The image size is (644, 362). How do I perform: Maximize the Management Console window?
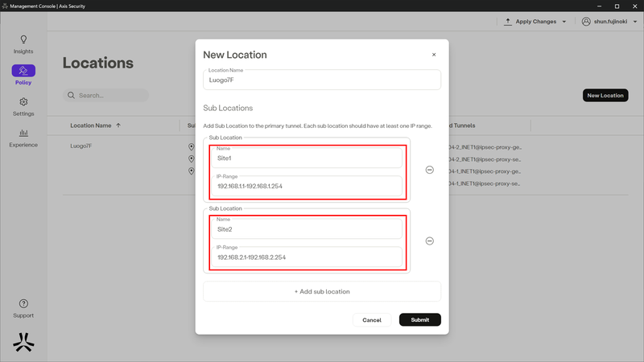(x=617, y=6)
